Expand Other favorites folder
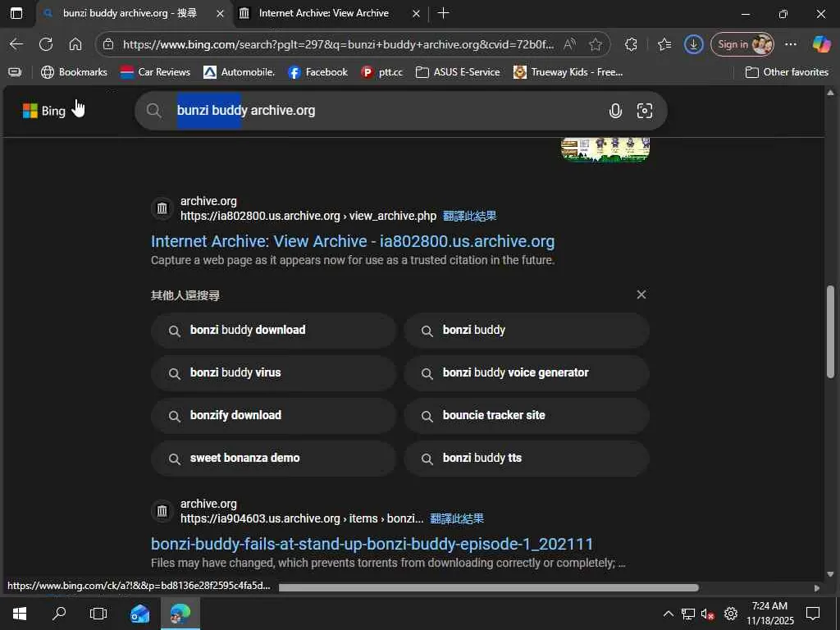This screenshot has height=630, width=840. [x=787, y=72]
